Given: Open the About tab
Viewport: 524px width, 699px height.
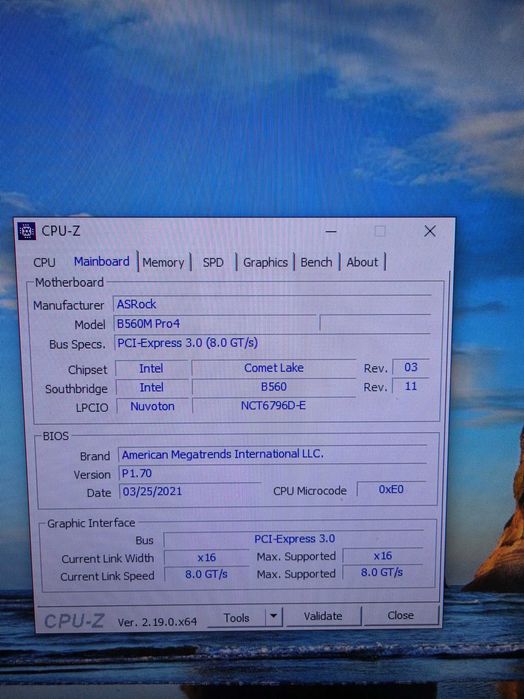Looking at the screenshot, I should click(x=362, y=262).
